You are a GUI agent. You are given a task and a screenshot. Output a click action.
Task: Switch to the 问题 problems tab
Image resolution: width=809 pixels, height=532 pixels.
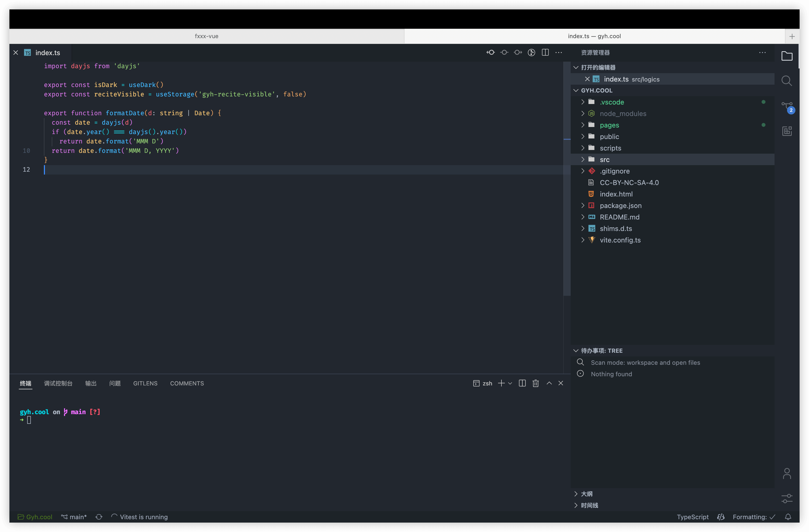click(x=115, y=383)
